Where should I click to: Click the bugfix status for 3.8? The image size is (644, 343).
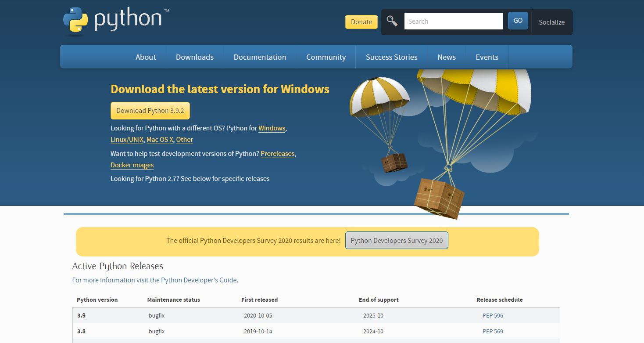(x=157, y=331)
